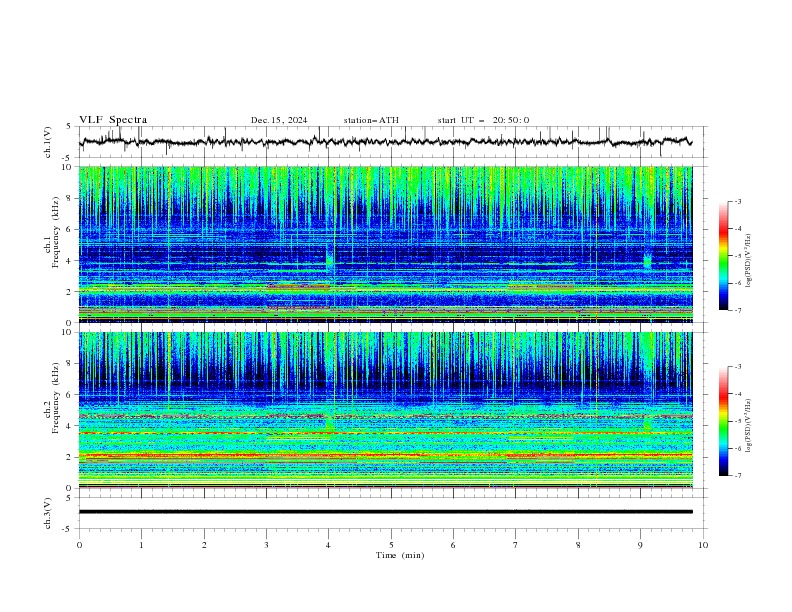Viewport: 792px width, 612px height.
Task: Click the "station=ATH" label
Action: coord(371,120)
